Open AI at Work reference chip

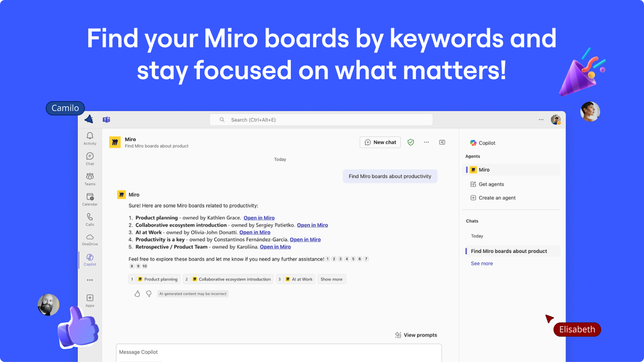pos(296,279)
